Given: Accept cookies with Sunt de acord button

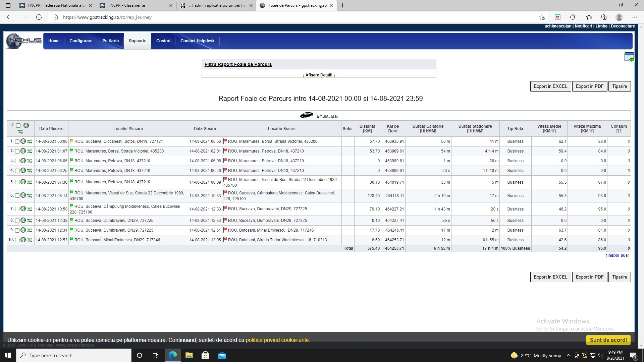Looking at the screenshot, I should (608, 340).
